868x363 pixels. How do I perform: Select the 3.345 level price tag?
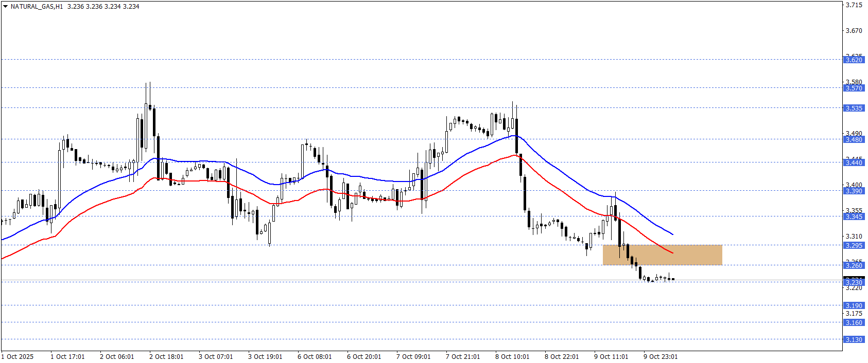pos(854,217)
